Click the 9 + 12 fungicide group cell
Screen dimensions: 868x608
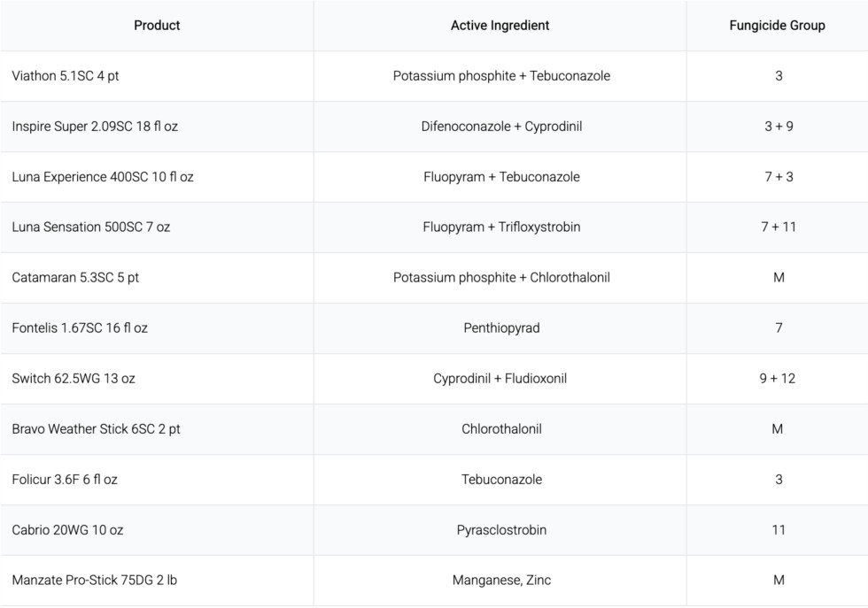coord(778,379)
